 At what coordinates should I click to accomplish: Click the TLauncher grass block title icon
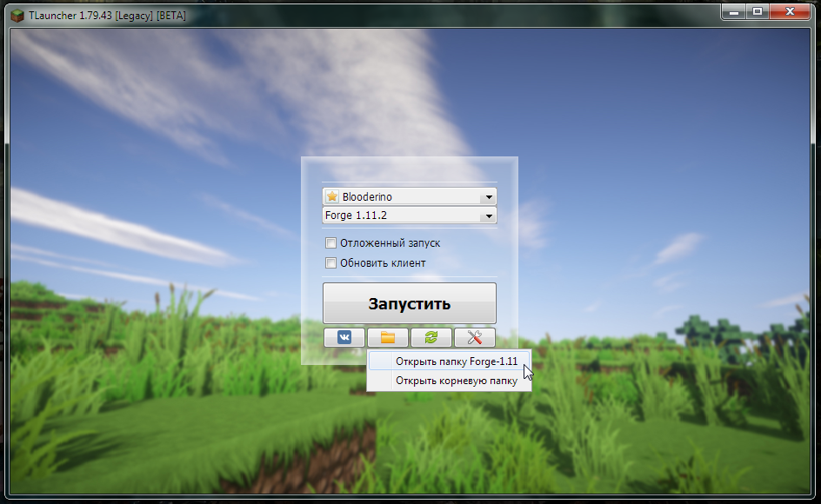17,16
